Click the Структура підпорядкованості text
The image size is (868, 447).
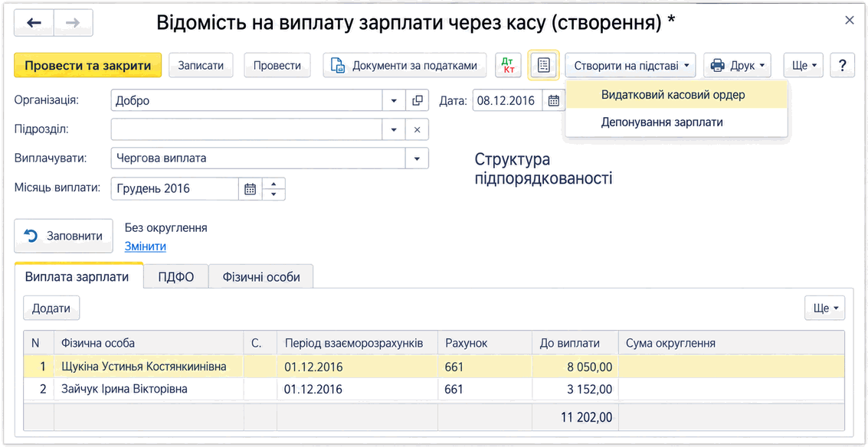pyautogui.click(x=543, y=169)
